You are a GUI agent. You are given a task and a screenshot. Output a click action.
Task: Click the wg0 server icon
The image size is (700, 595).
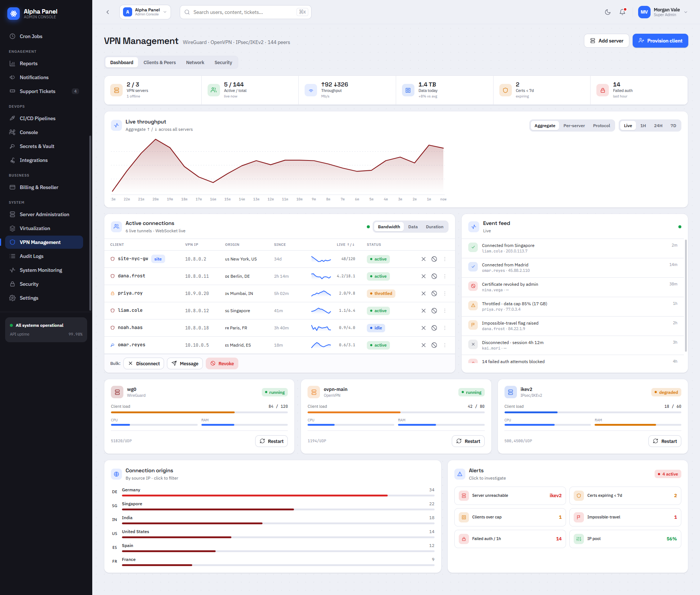[117, 392]
